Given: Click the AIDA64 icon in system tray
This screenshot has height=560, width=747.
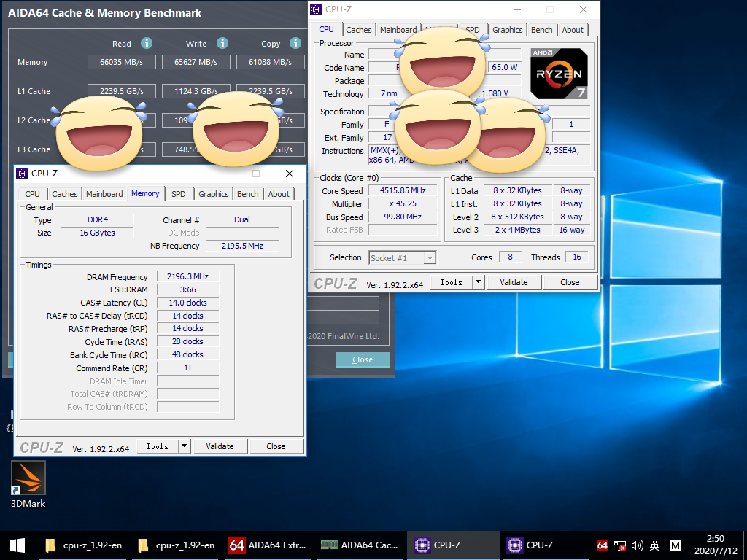Looking at the screenshot, I should pos(602,545).
